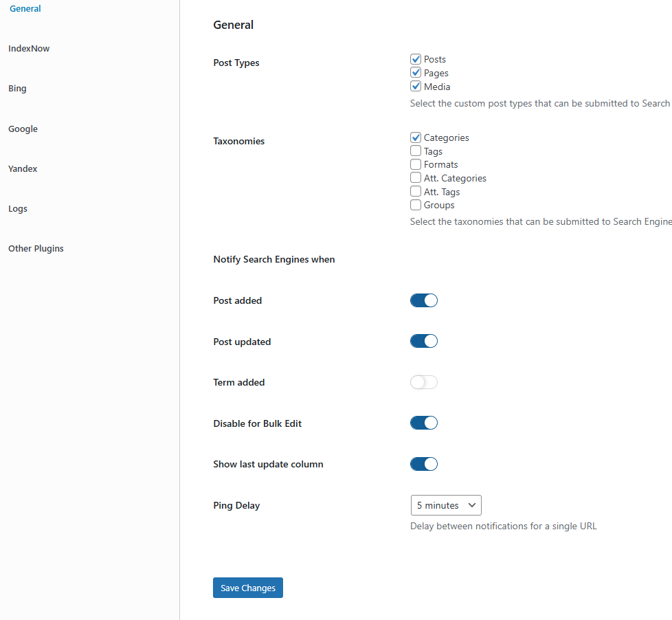The image size is (672, 620).
Task: Click the Delay between notifications description
Action: click(503, 526)
